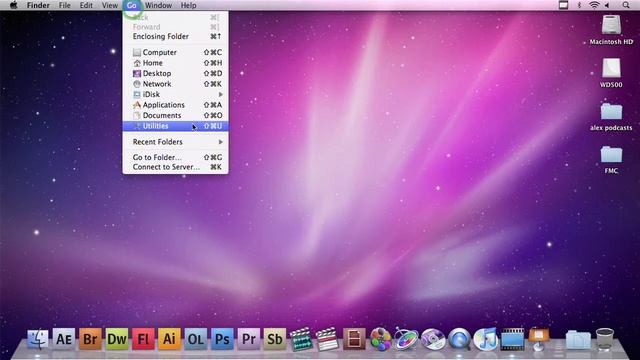This screenshot has height=360, width=640.
Task: Launch Adobe OnLocation from the Dock
Action: tap(196, 339)
